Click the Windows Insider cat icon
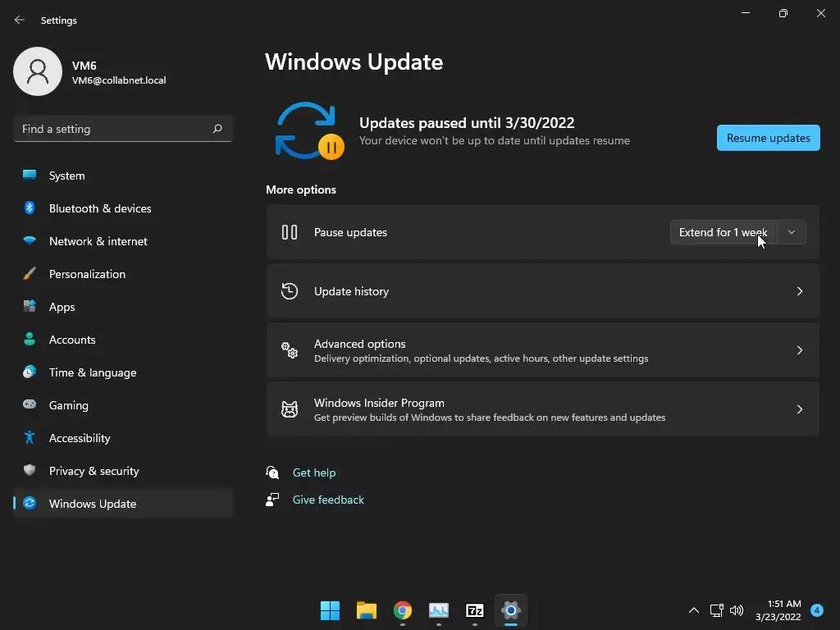 (290, 409)
